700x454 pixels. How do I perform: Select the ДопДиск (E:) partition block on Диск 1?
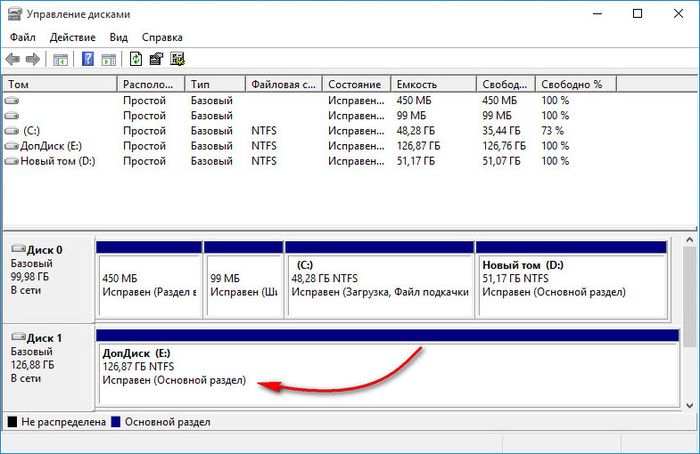(x=388, y=368)
